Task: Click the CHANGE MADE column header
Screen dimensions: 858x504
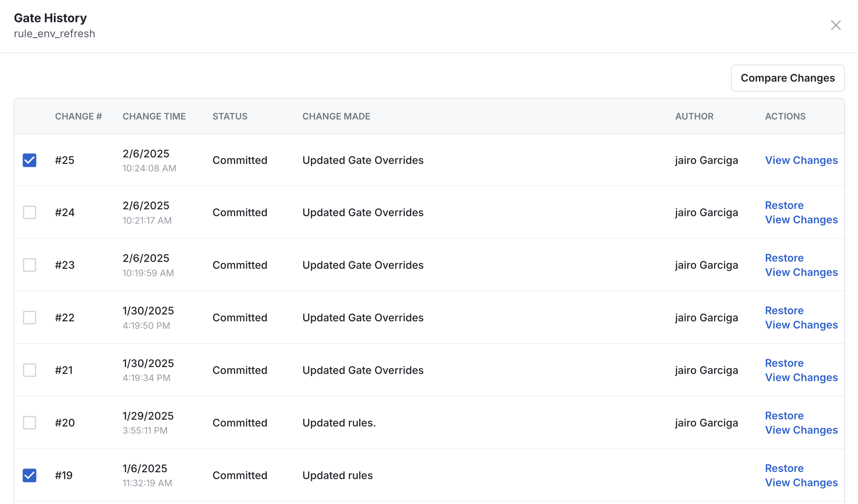Action: (x=336, y=116)
